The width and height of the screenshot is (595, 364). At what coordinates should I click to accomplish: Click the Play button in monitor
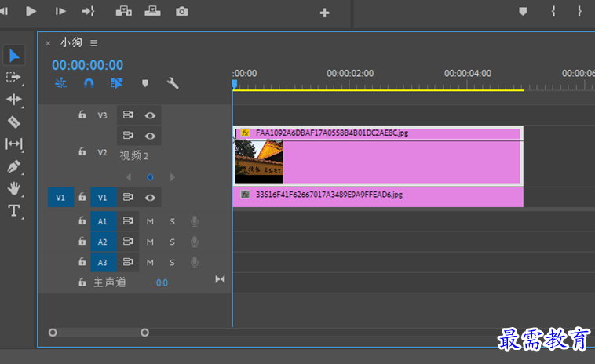coord(31,11)
